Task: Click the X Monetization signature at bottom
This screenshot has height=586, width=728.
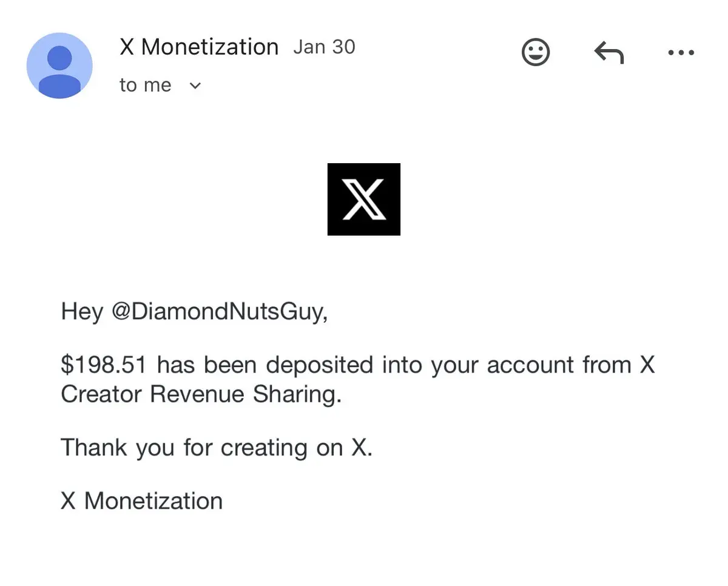Action: (142, 501)
